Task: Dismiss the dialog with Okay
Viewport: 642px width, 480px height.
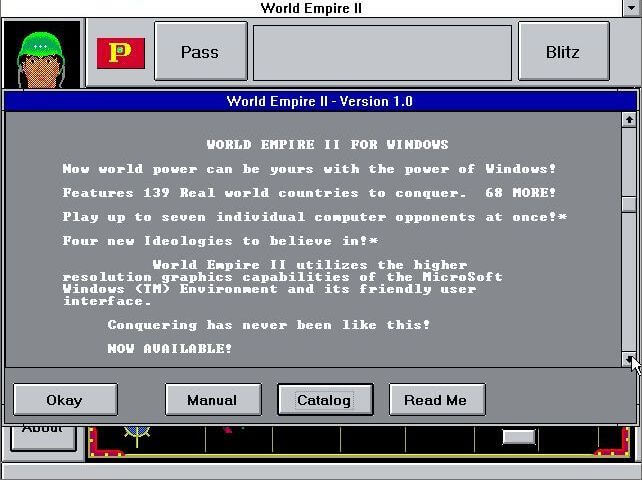Action: pyautogui.click(x=65, y=400)
